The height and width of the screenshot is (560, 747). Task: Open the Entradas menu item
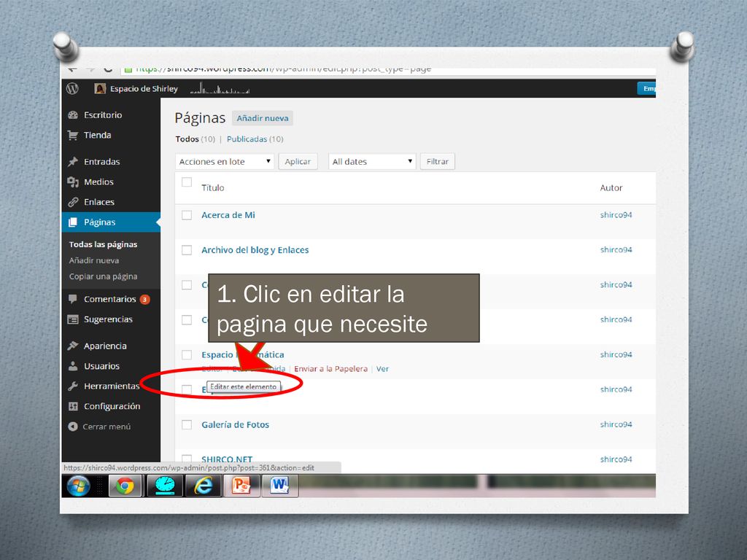[x=101, y=161]
